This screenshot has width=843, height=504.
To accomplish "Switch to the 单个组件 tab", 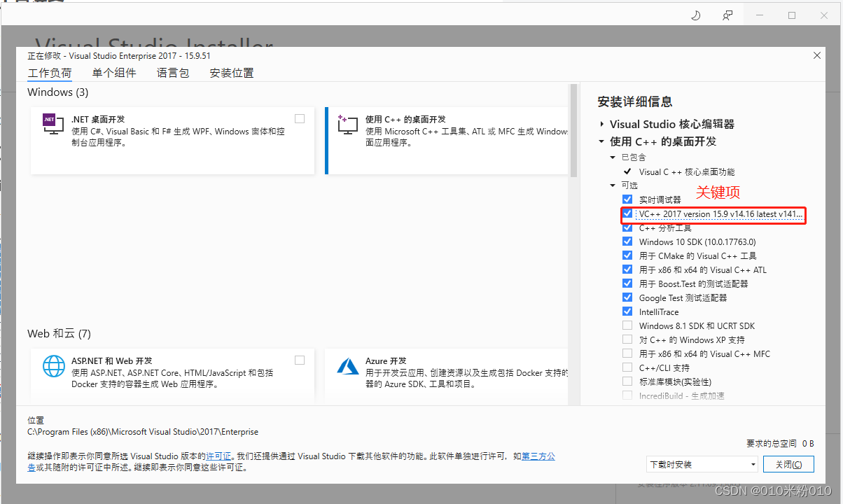I will point(114,73).
